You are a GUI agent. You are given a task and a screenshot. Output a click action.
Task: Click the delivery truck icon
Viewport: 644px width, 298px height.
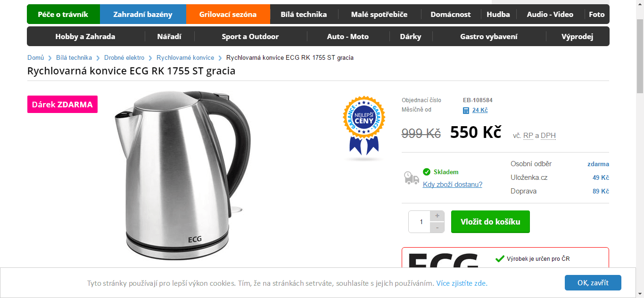pyautogui.click(x=412, y=177)
